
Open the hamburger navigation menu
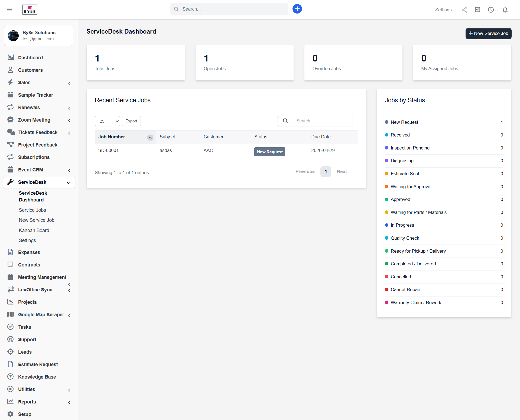point(9,9)
